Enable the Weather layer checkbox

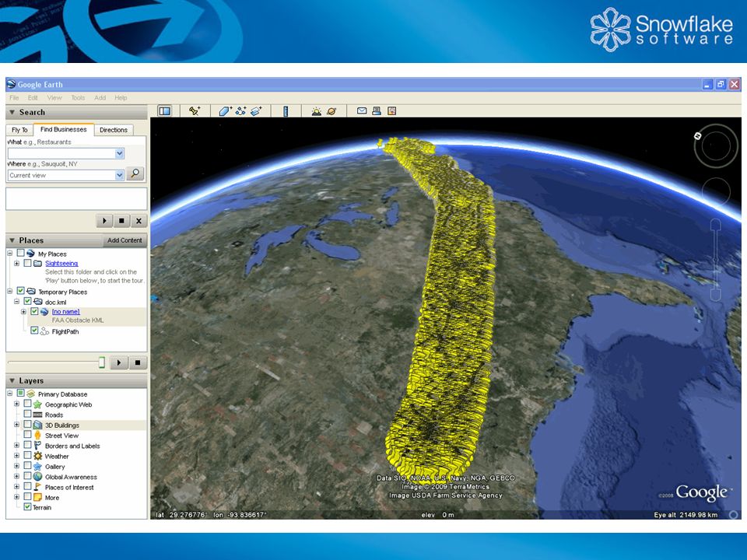point(28,455)
